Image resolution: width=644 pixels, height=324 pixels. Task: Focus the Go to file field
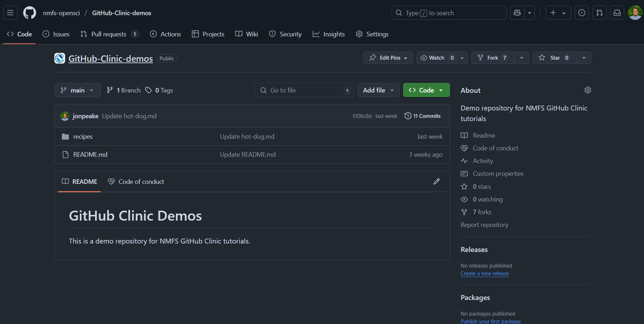point(304,90)
